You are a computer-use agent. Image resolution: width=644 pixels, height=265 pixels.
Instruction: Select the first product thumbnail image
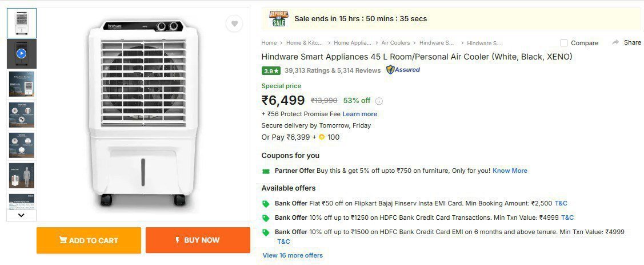(x=21, y=23)
